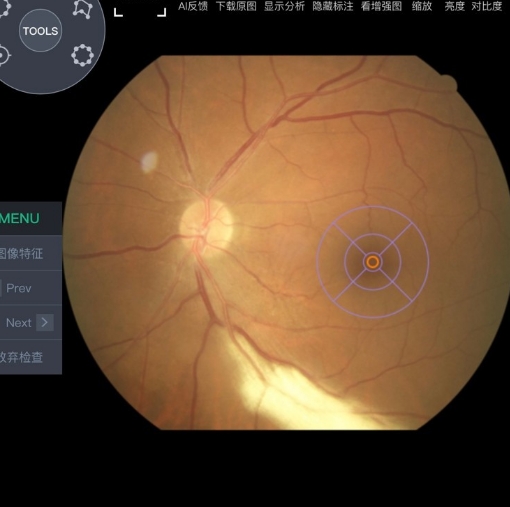Screen dimensions: 510x507
Task: Click 显示分析 to show analysis
Action: [284, 6]
